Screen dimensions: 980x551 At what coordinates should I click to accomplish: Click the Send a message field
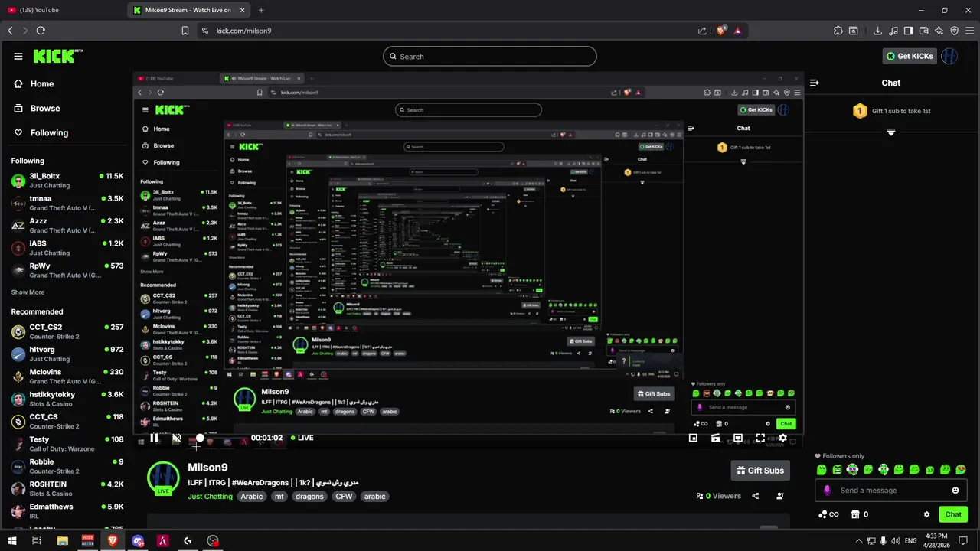tap(891, 491)
